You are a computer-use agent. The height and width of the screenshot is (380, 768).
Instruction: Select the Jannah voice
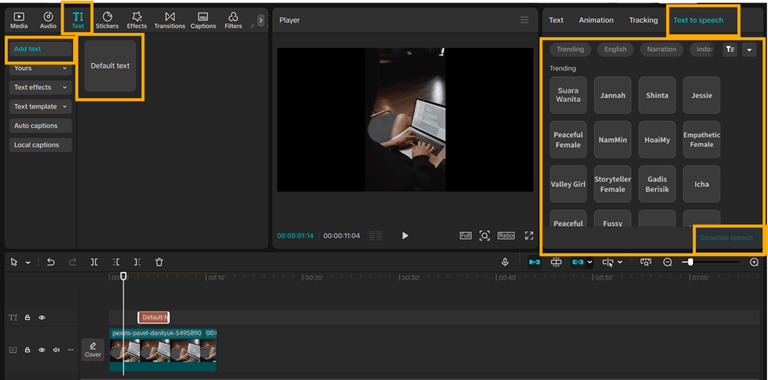[613, 95]
